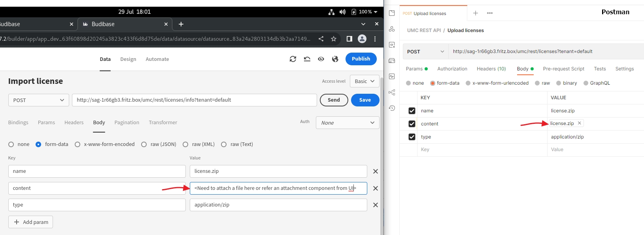Open a new browser tab with plus
Screen dimensions: 644x235
pos(181,24)
